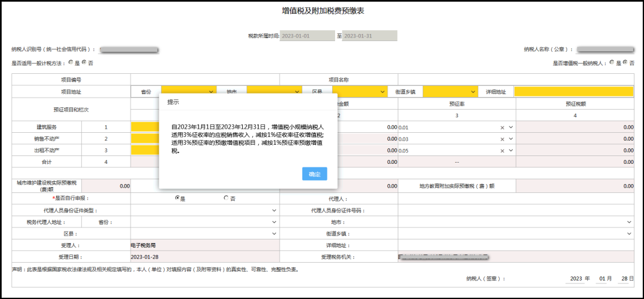Click the tax period start date 2023-01-01
Viewport: 644px width, 299px height.
click(307, 36)
